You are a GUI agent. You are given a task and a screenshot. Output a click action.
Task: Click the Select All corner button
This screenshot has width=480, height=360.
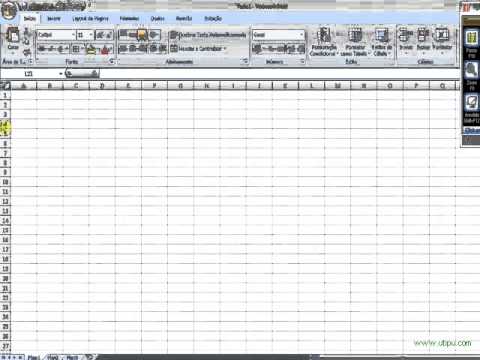[6, 86]
